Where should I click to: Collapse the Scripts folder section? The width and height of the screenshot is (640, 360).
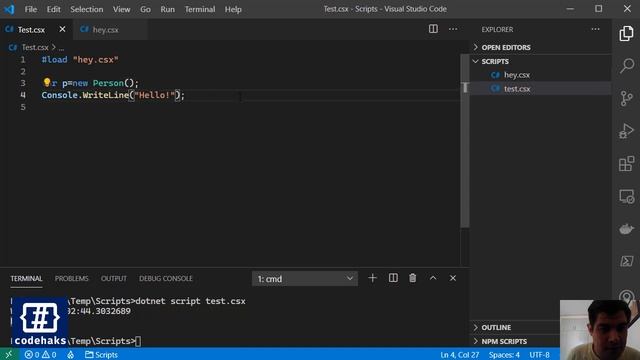pyautogui.click(x=540, y=61)
